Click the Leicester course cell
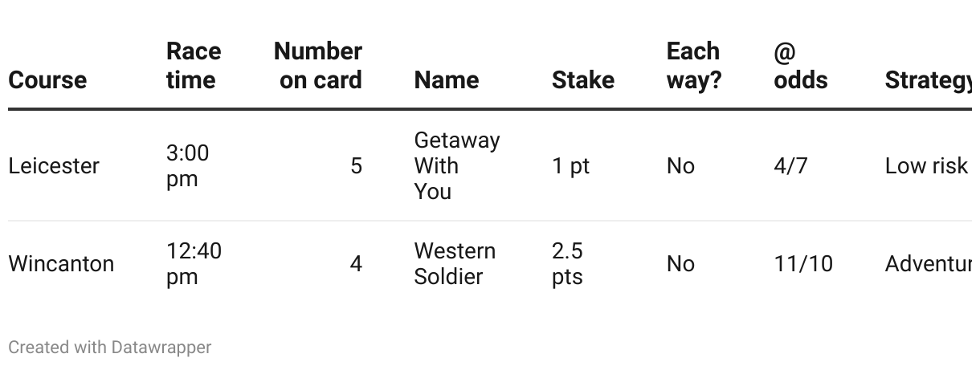 54,166
